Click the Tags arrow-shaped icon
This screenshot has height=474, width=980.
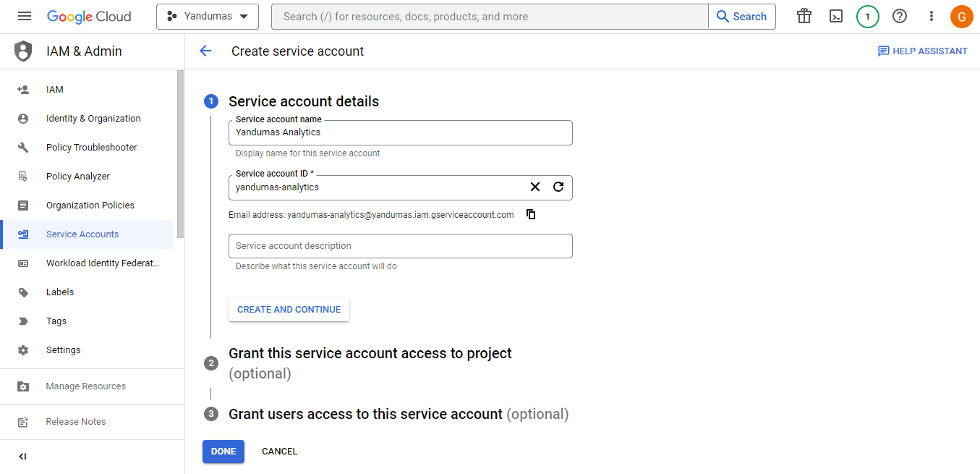point(23,321)
